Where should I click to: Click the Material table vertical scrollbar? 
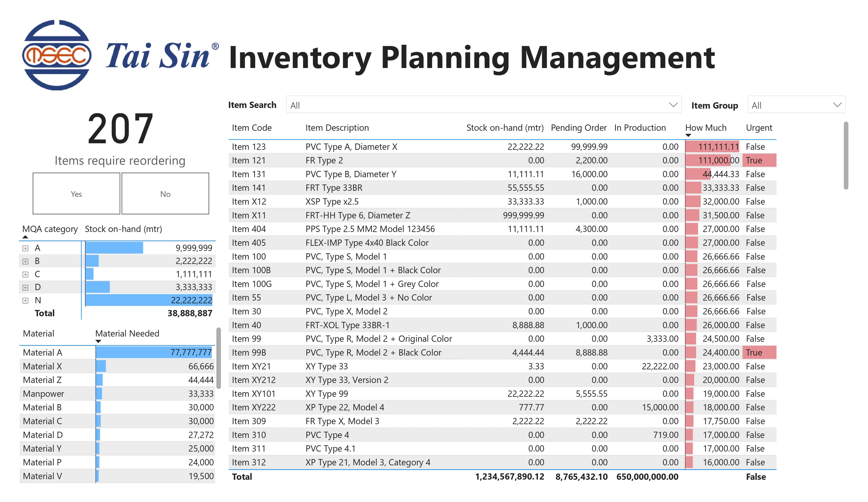click(218, 358)
